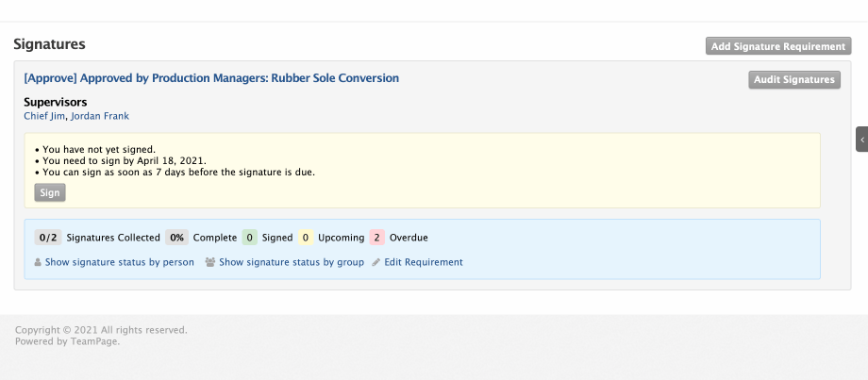Open Audit Signatures

pyautogui.click(x=793, y=80)
